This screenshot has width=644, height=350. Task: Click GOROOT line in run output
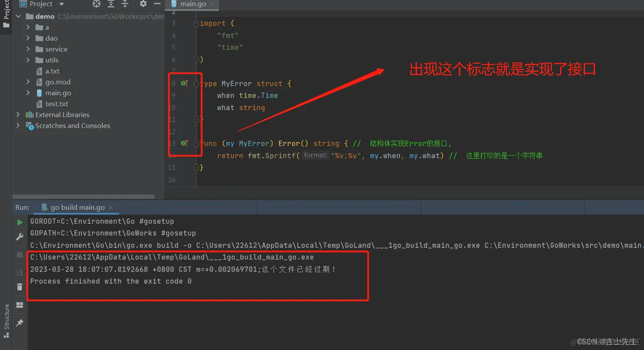(x=102, y=222)
